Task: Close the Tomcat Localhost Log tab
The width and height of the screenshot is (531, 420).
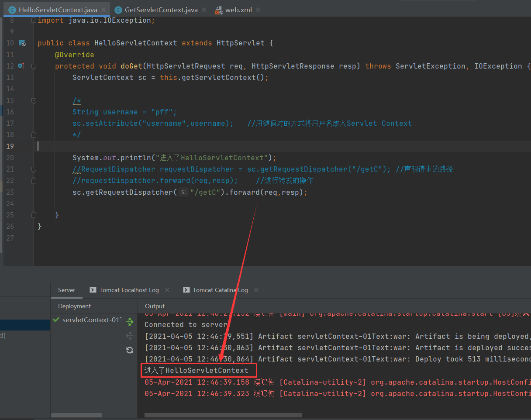Action: pos(166,290)
